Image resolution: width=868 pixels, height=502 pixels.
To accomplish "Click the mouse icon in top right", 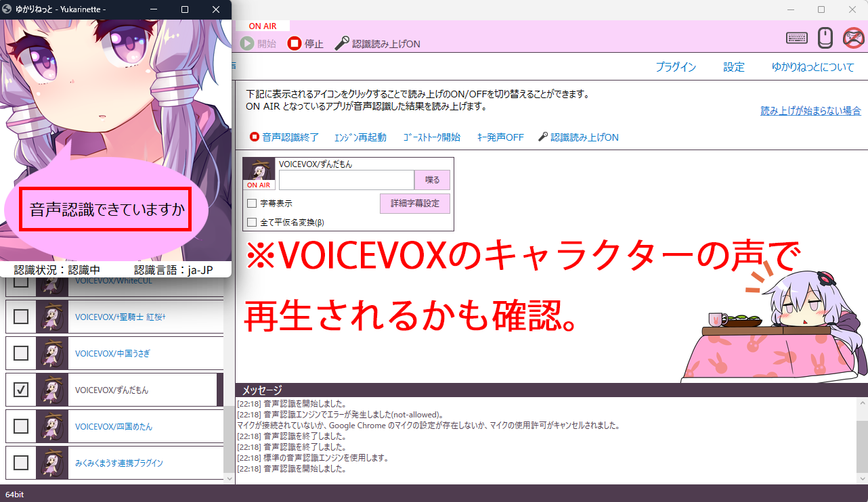I will coord(825,38).
